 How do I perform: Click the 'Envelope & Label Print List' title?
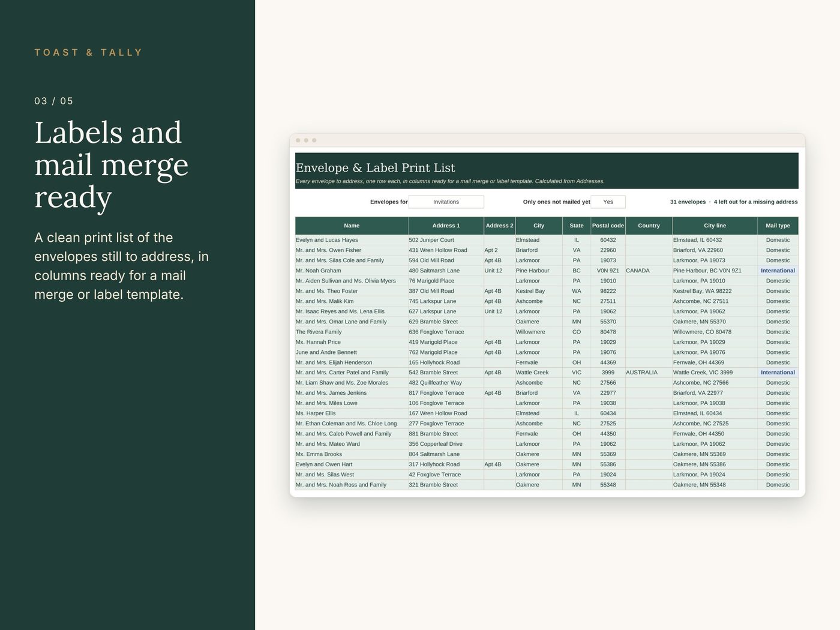[x=376, y=168]
